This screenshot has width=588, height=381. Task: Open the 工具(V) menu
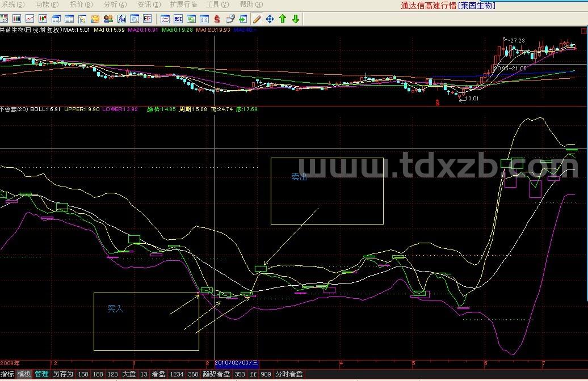pyautogui.click(x=217, y=5)
